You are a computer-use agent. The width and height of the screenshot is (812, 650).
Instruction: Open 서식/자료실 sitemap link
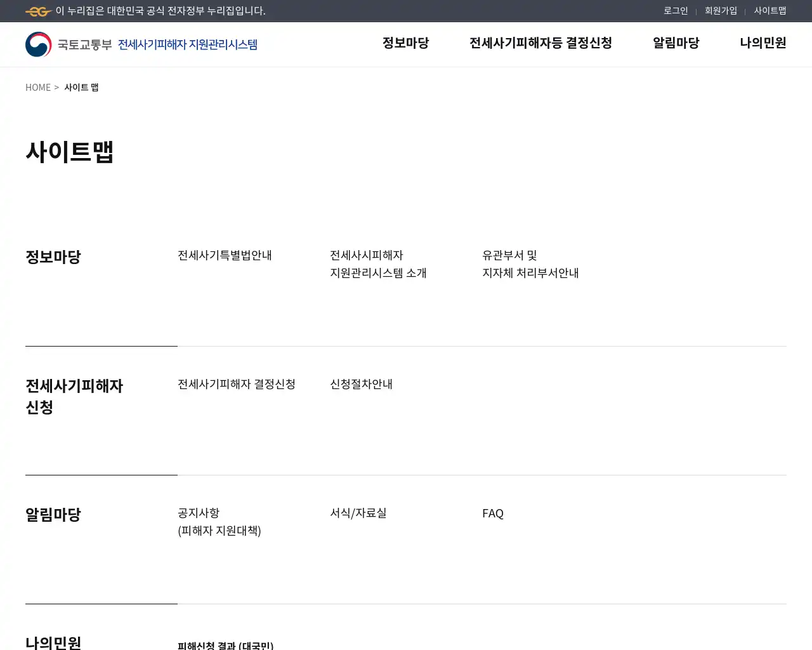point(358,513)
